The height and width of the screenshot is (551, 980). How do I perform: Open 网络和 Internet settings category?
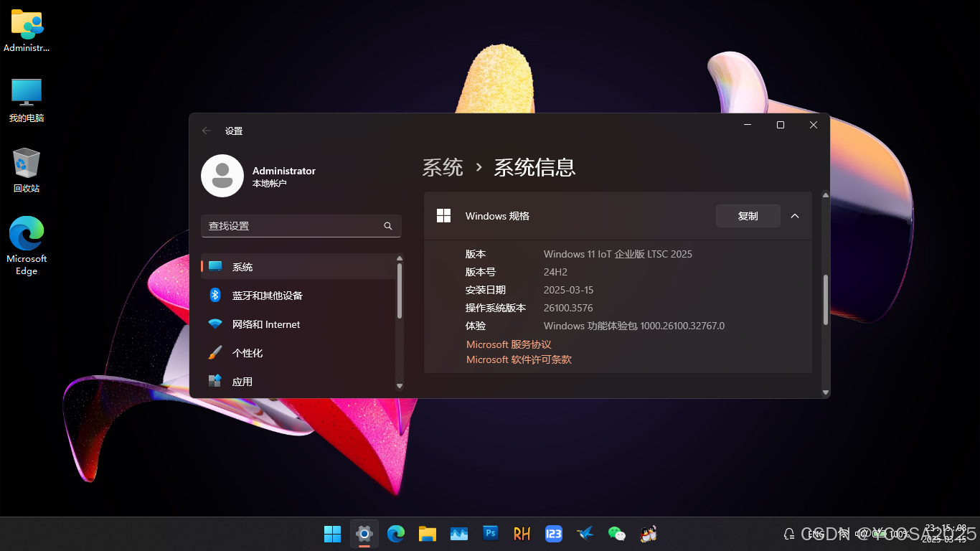pyautogui.click(x=298, y=324)
